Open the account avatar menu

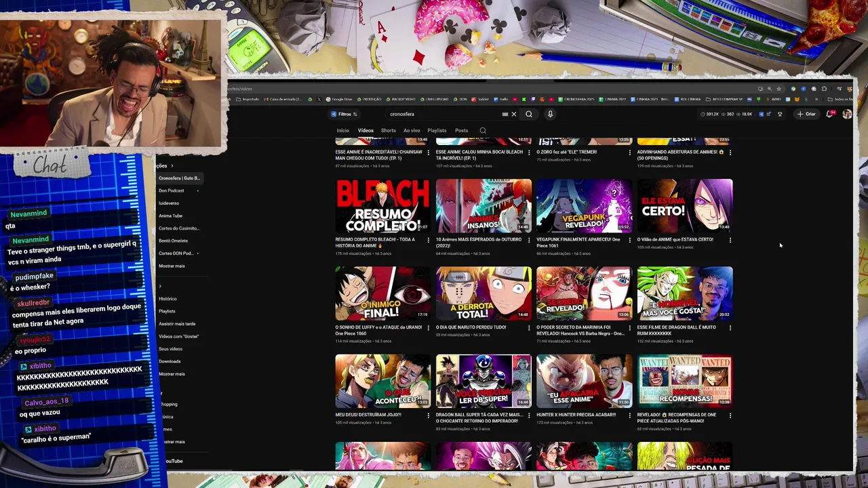pos(847,114)
